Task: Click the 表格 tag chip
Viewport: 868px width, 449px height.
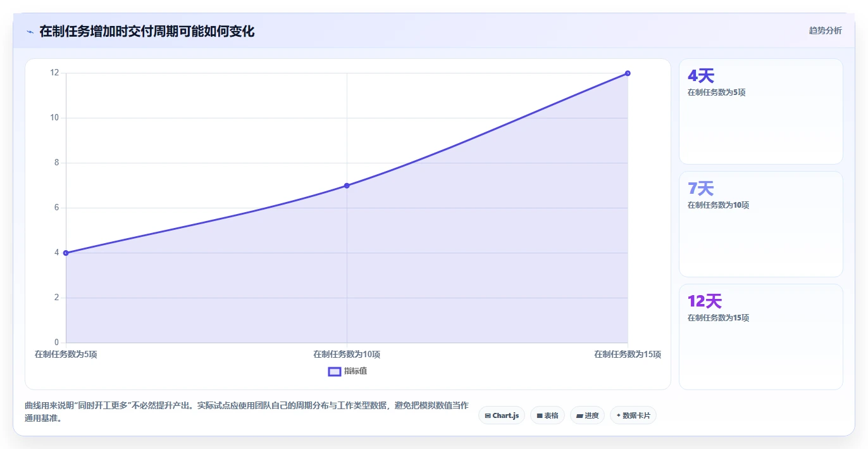Action: click(547, 415)
